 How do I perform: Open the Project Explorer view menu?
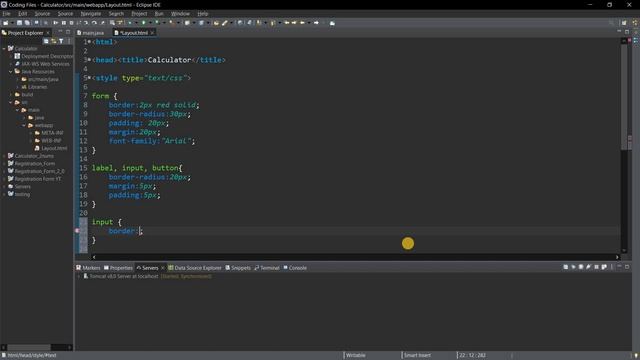click(69, 41)
